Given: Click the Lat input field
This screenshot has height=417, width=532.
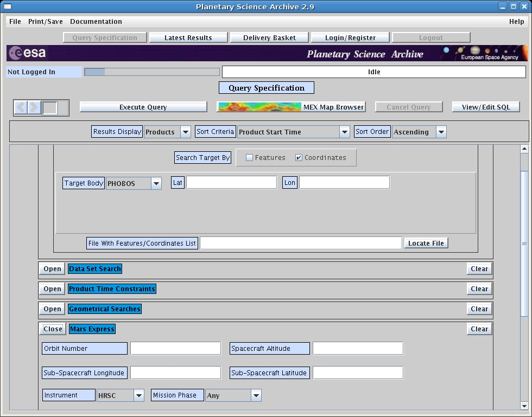Looking at the screenshot, I should tap(232, 182).
